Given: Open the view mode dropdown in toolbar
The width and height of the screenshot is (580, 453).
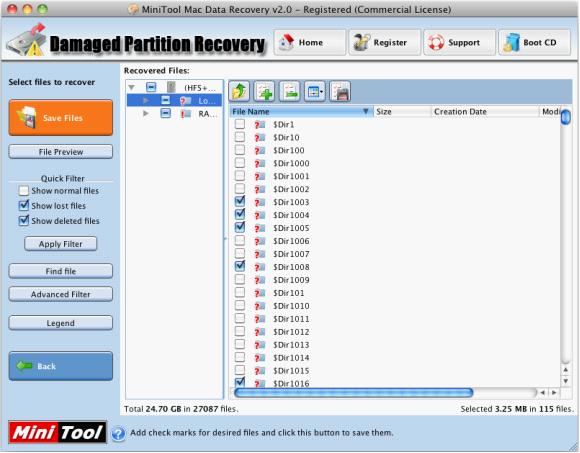Looking at the screenshot, I should (314, 91).
